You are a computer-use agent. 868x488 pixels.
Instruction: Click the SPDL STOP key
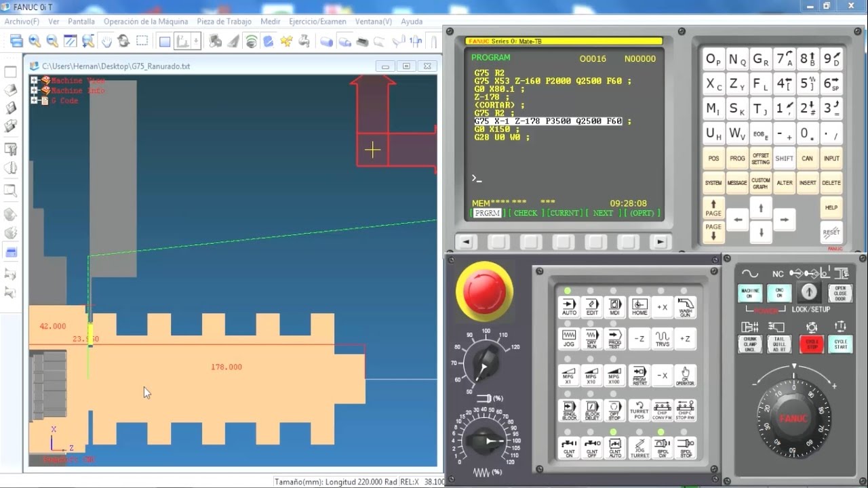[x=685, y=447]
